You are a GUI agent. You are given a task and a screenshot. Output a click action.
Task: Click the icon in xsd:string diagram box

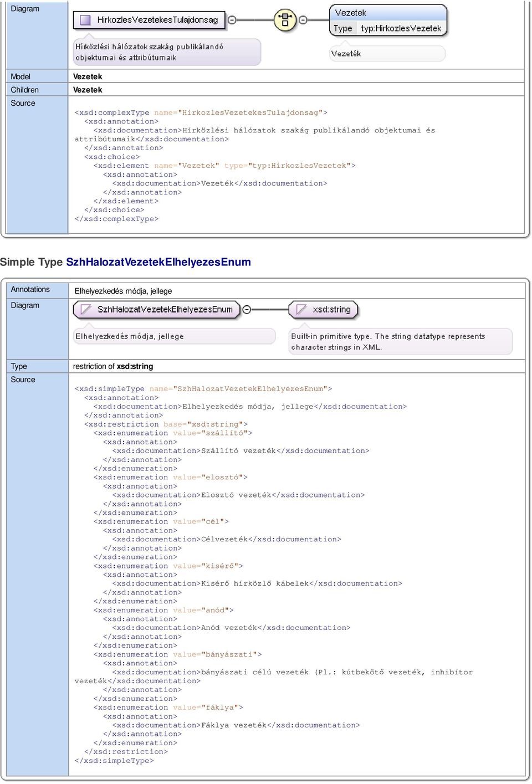click(301, 310)
